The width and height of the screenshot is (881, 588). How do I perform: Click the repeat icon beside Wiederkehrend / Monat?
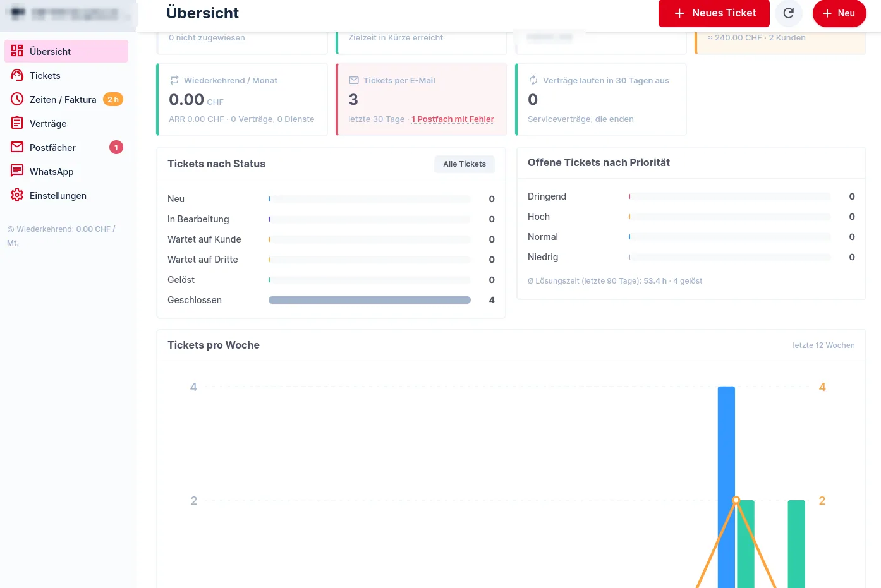(x=174, y=80)
